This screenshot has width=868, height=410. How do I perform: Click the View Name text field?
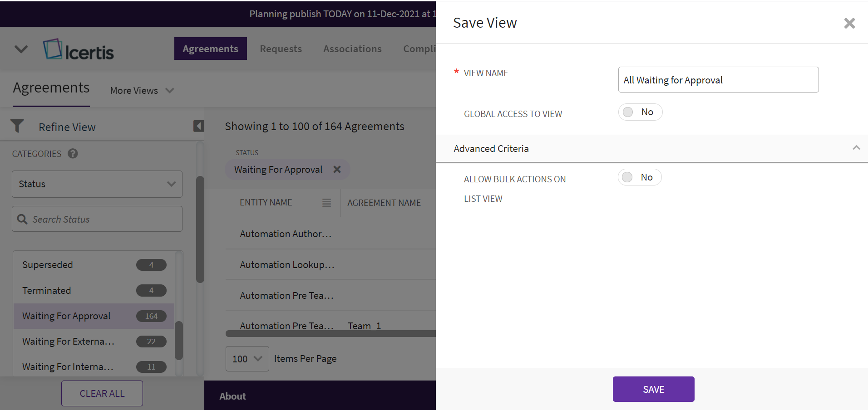click(718, 80)
